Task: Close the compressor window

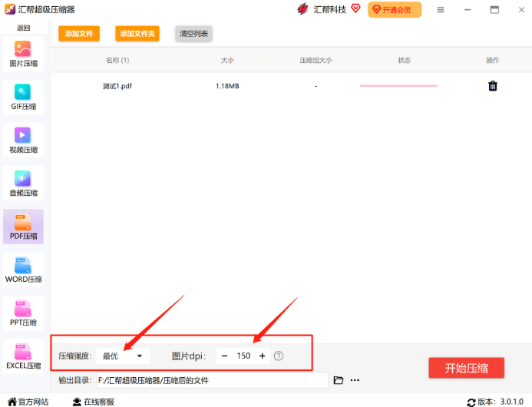Action: tap(521, 10)
